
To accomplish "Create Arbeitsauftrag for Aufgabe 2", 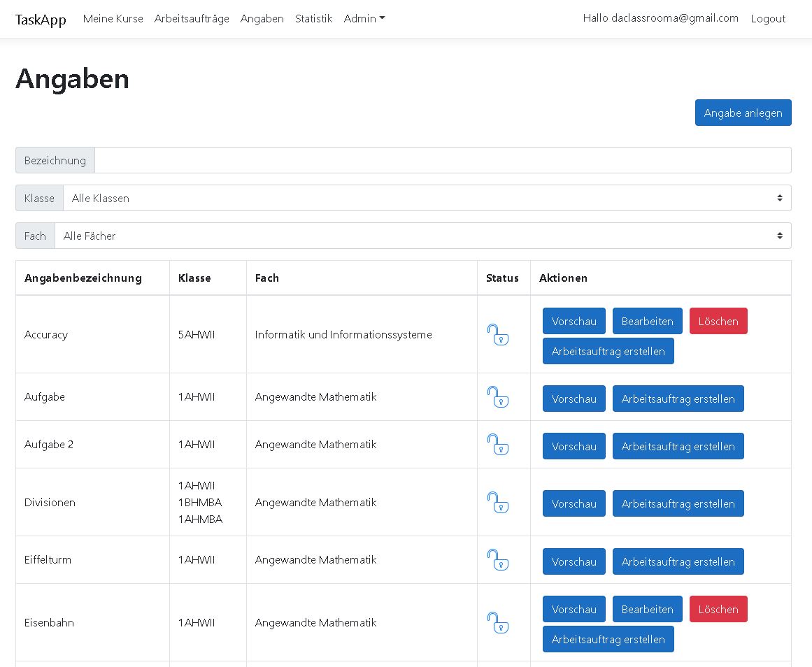I will pos(678,446).
